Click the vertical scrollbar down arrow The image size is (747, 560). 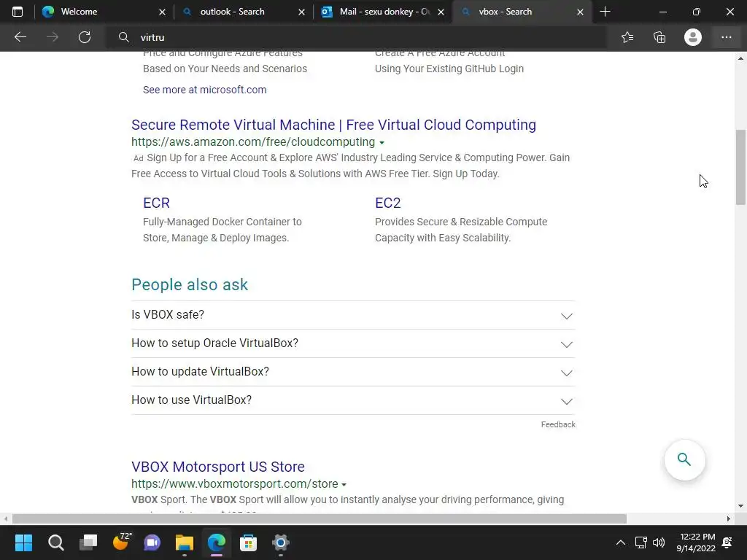click(741, 506)
